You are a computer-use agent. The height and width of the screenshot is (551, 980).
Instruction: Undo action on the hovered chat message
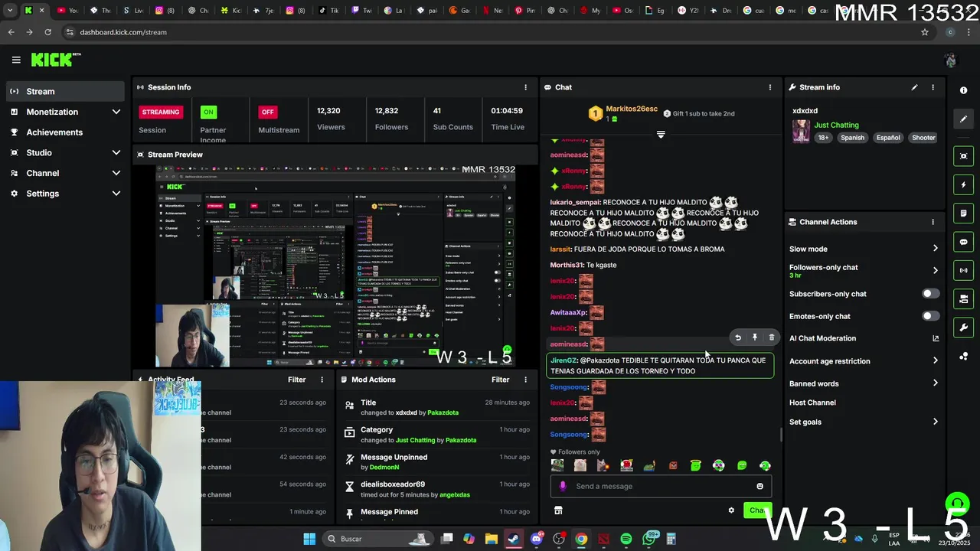[x=738, y=337]
